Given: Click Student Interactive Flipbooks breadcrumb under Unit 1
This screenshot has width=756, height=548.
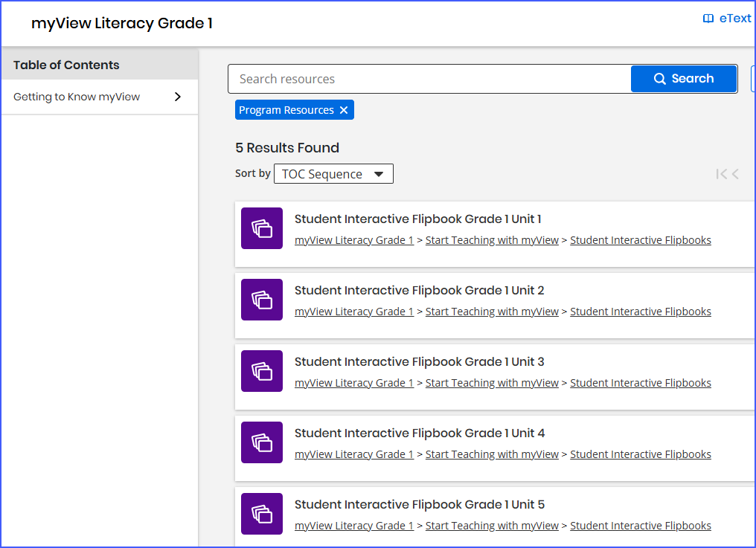Looking at the screenshot, I should tap(641, 240).
